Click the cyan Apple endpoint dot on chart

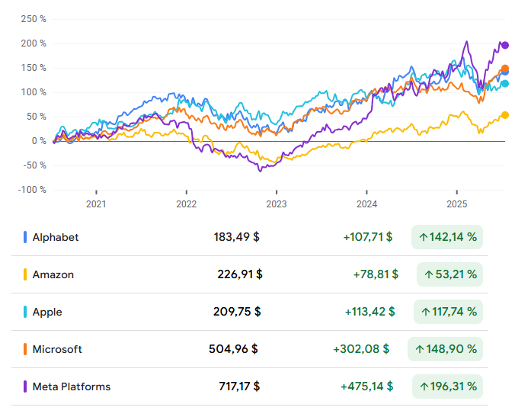click(504, 84)
